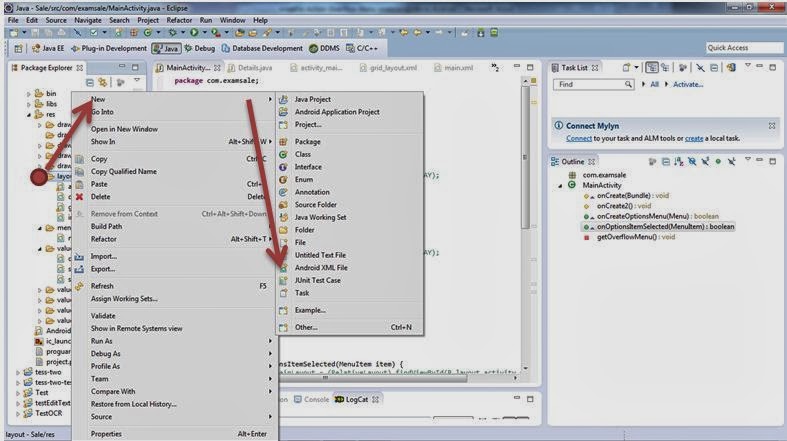
Task: Click the green Run button in toolbar
Action: tap(194, 33)
